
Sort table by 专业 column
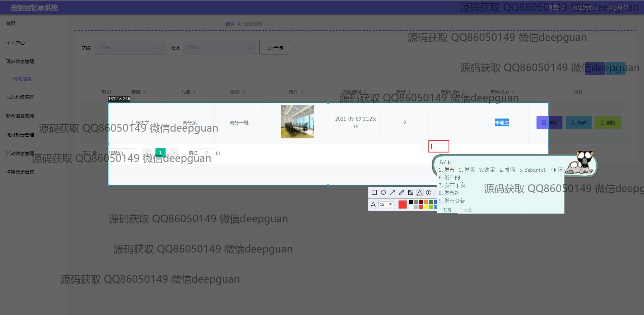(194, 92)
